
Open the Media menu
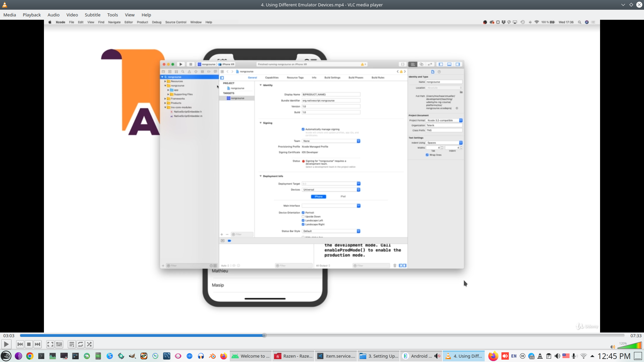(9, 15)
